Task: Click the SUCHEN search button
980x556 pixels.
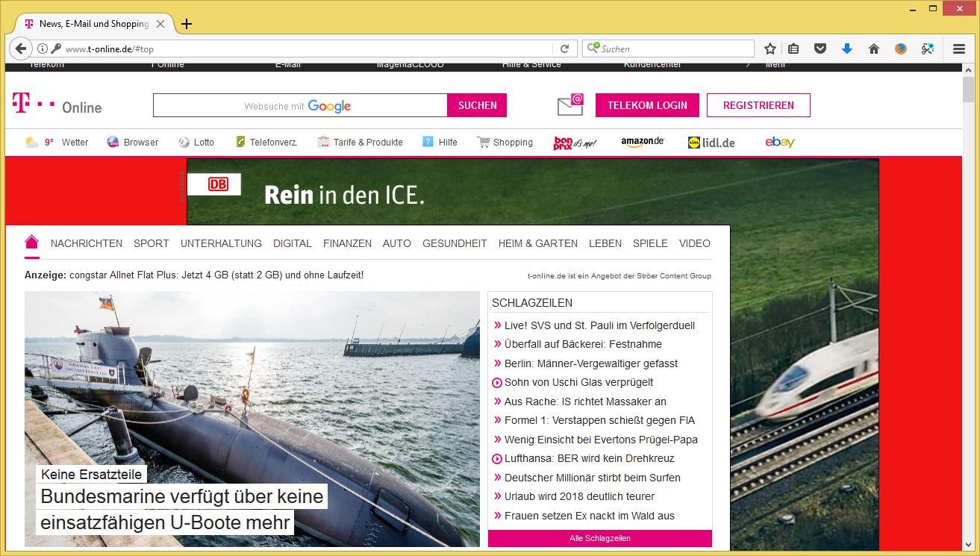Action: click(x=477, y=105)
